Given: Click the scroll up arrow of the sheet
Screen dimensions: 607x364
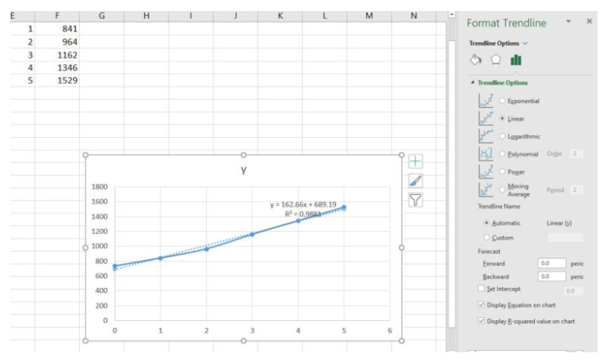Looking at the screenshot, I should 451,14.
